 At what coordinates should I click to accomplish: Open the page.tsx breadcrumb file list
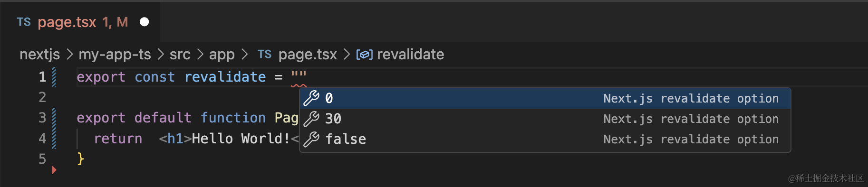(x=308, y=55)
